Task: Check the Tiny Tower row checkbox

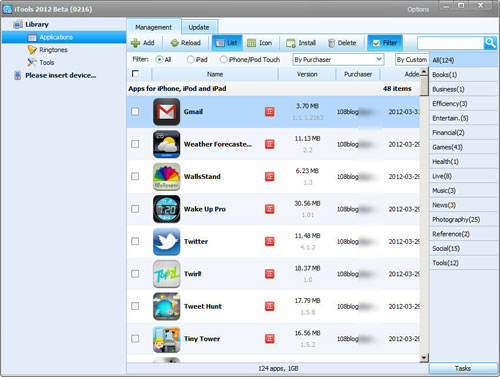Action: tap(135, 339)
